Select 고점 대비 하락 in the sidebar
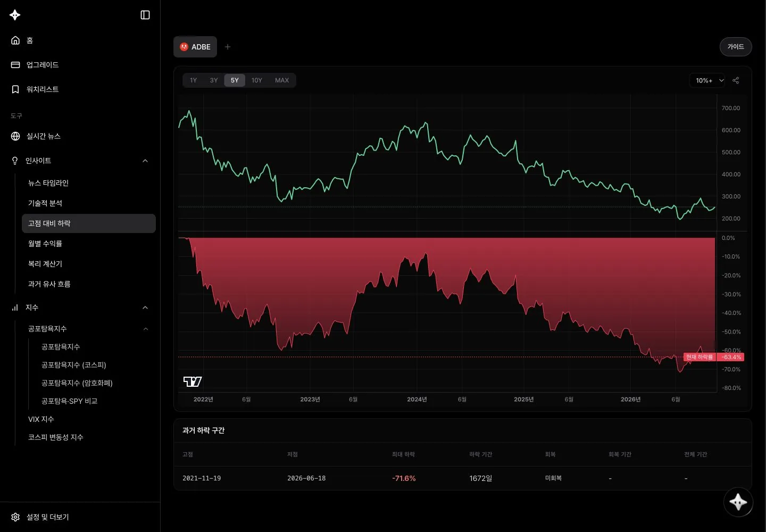This screenshot has width=766, height=532. pos(89,223)
